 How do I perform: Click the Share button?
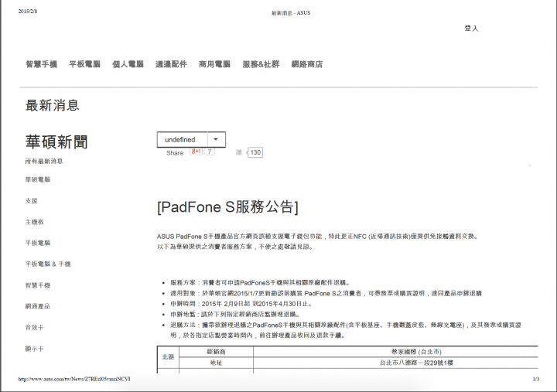click(x=175, y=153)
